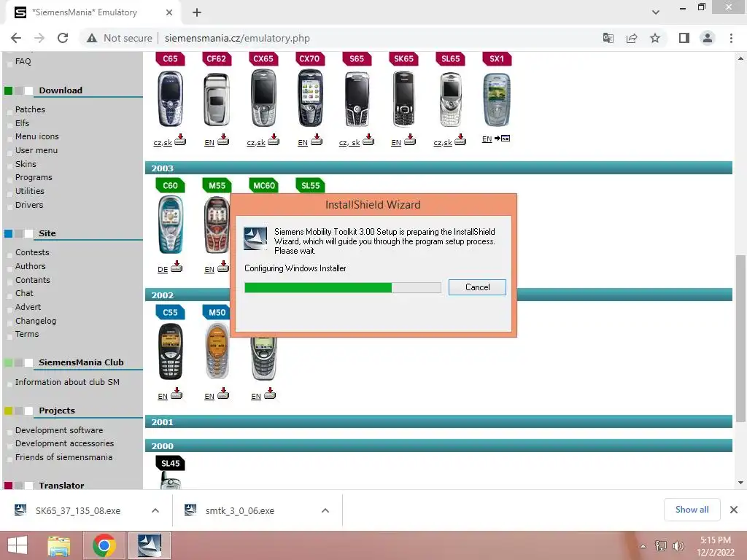Expand smtk_3_0_06.exe download options
The image size is (747, 560).
tap(325, 510)
